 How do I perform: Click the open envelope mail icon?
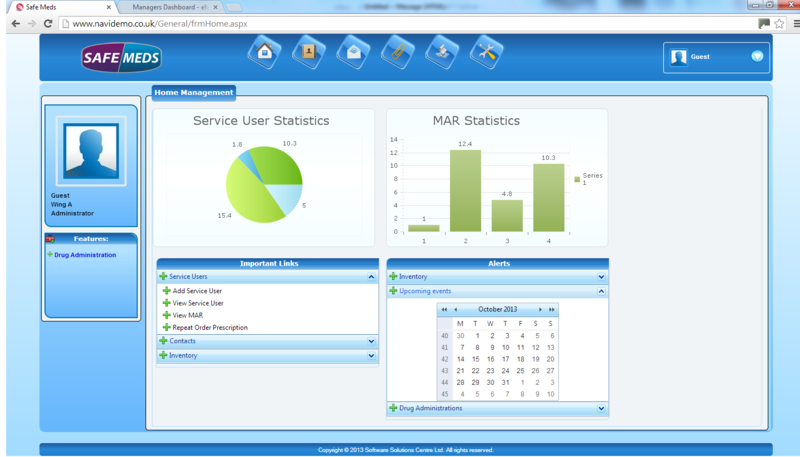coord(353,53)
